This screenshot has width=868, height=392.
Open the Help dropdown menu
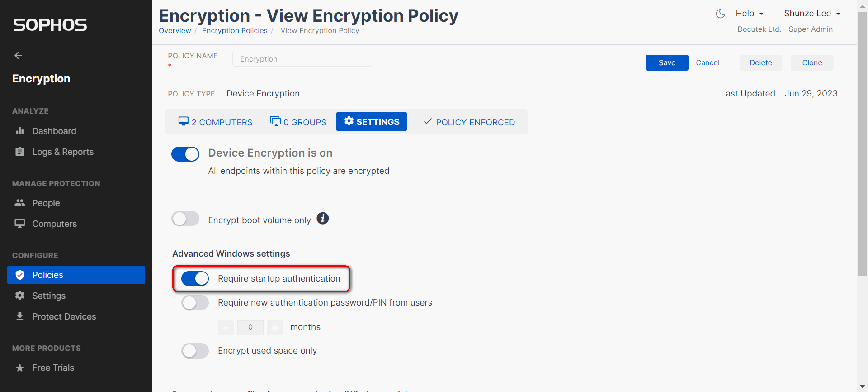pos(749,14)
